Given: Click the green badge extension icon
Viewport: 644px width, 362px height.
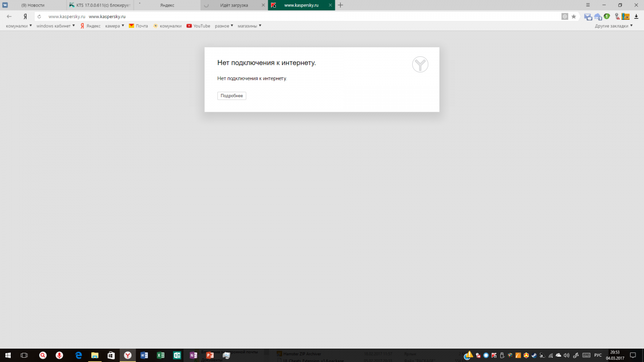Looking at the screenshot, I should [606, 16].
